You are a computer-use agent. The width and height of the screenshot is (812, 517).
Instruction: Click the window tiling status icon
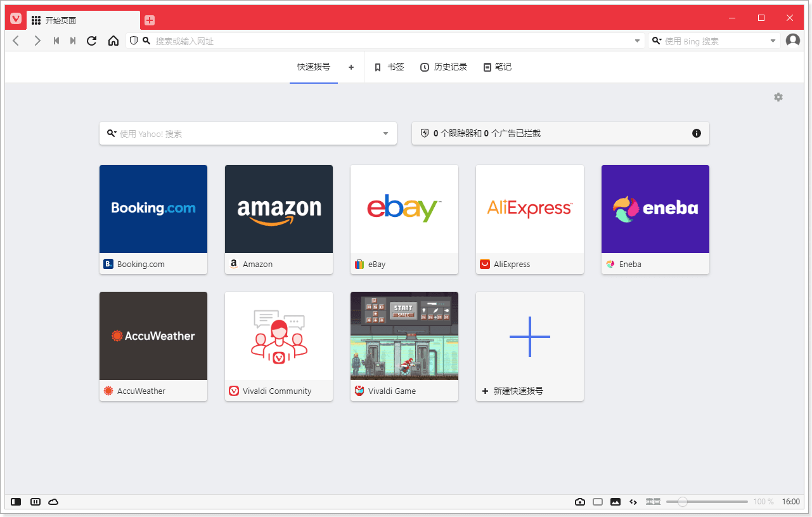pos(598,502)
